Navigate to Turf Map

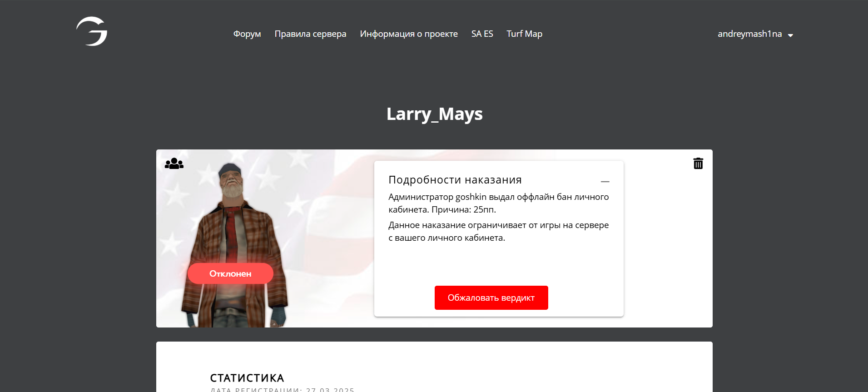coord(524,34)
